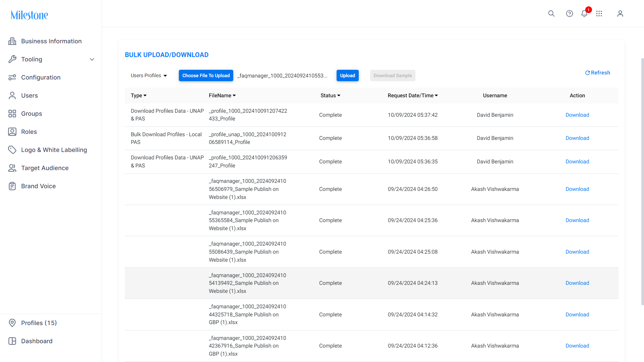Download file requested at 09/24/2024 04:24:13

577,283
